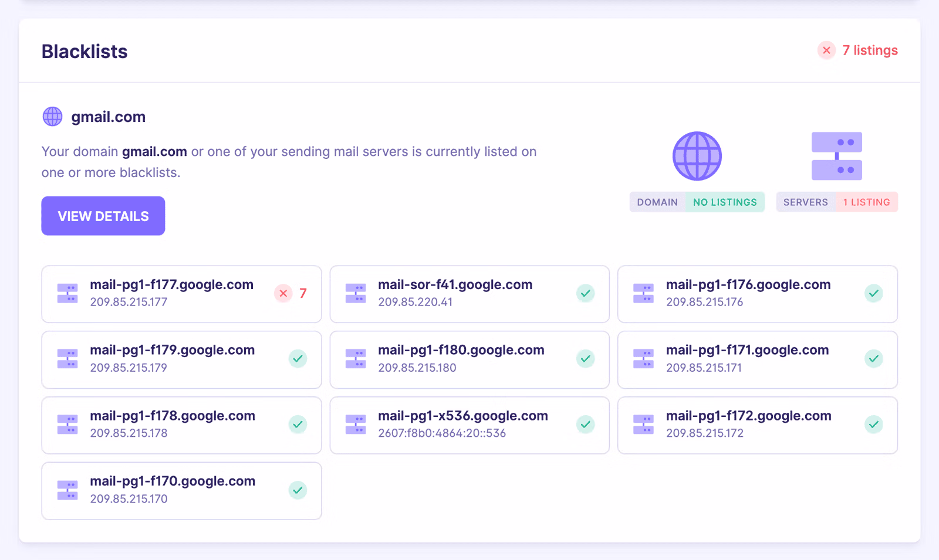939x560 pixels.
Task: Open mail-pg1-f170.google.com server card
Action: [x=181, y=491]
